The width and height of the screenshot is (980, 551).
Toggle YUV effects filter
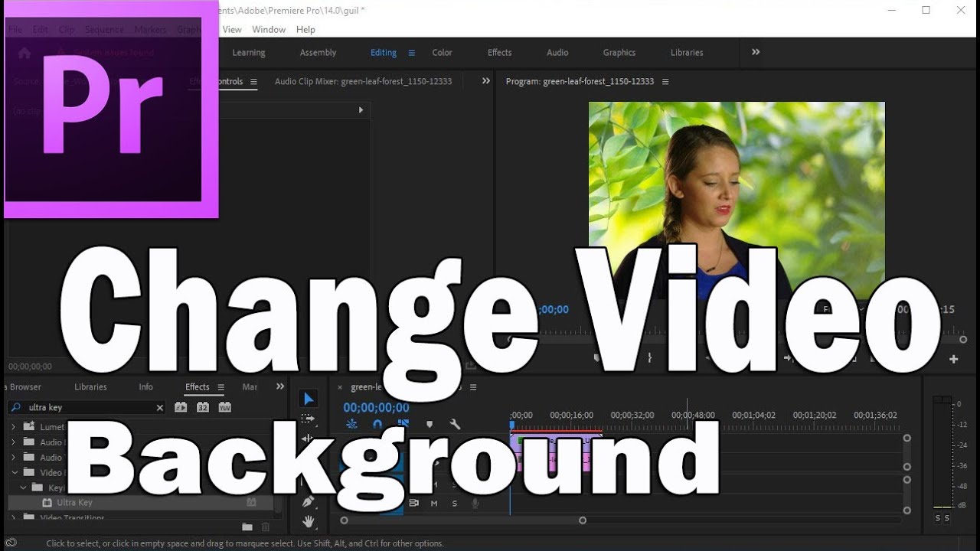point(224,407)
